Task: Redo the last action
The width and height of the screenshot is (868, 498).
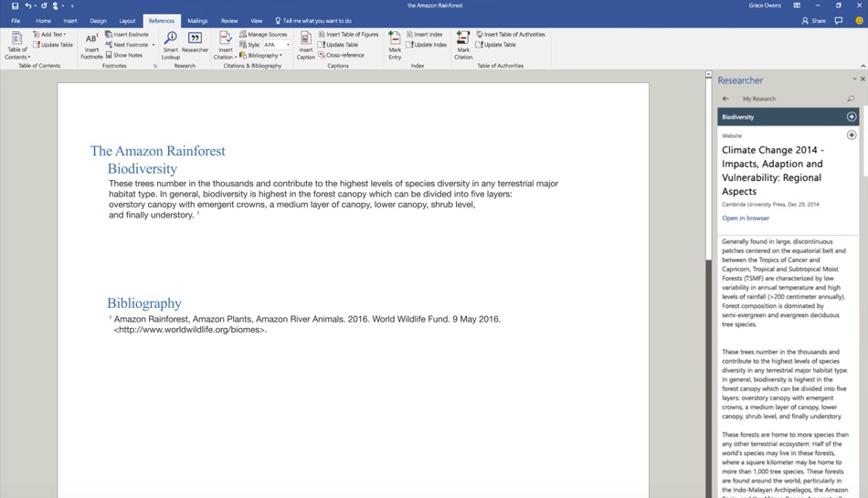Action: pyautogui.click(x=44, y=5)
